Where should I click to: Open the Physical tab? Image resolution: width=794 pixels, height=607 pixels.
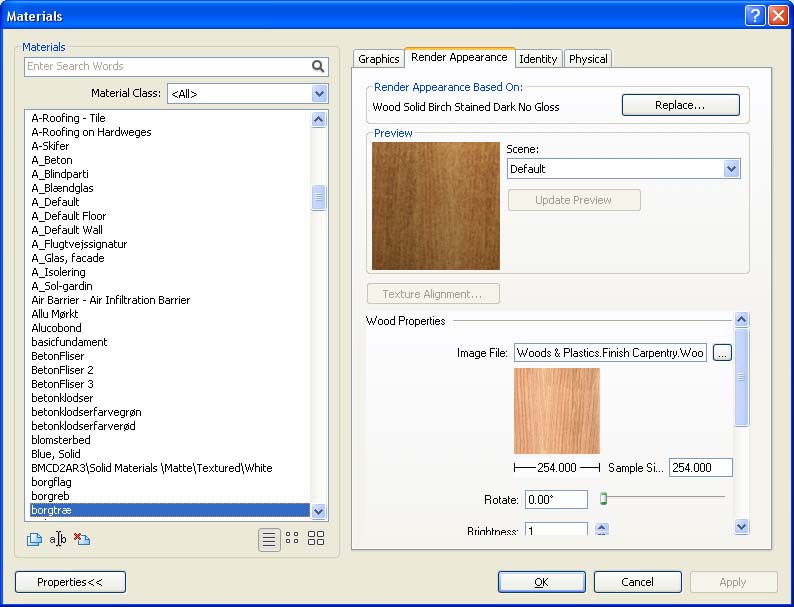tap(588, 59)
